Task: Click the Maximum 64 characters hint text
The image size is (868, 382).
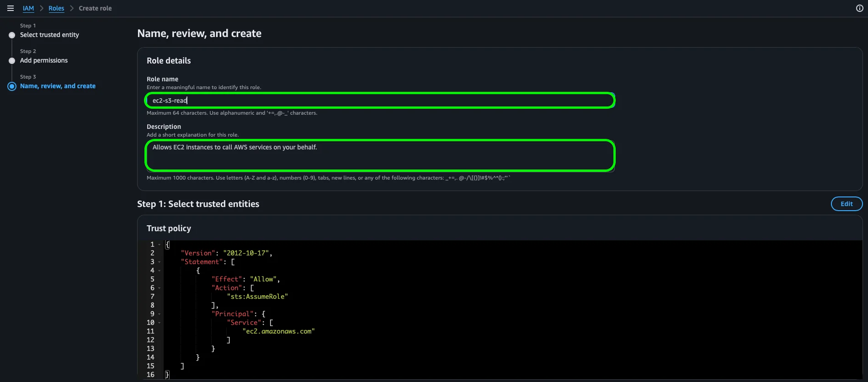Action: [x=232, y=113]
